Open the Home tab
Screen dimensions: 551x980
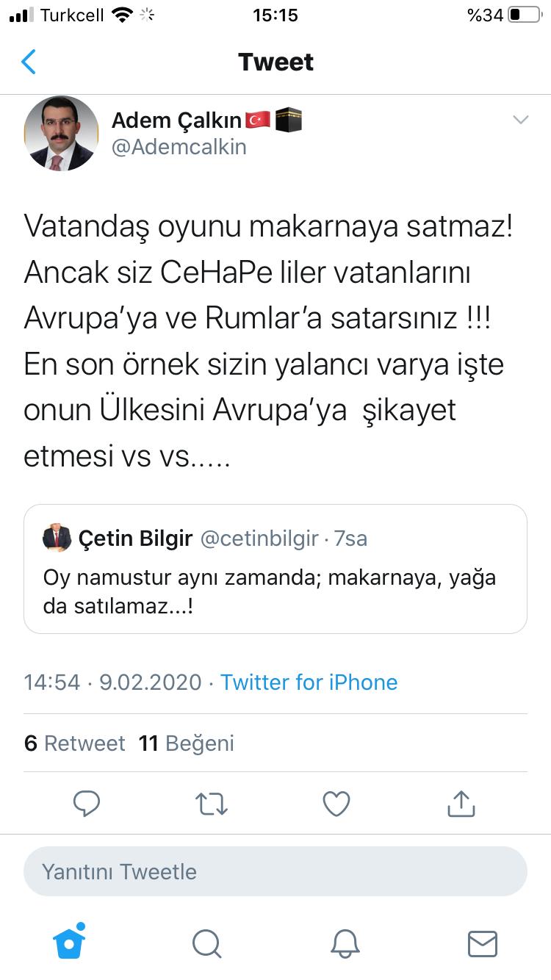[x=70, y=942]
